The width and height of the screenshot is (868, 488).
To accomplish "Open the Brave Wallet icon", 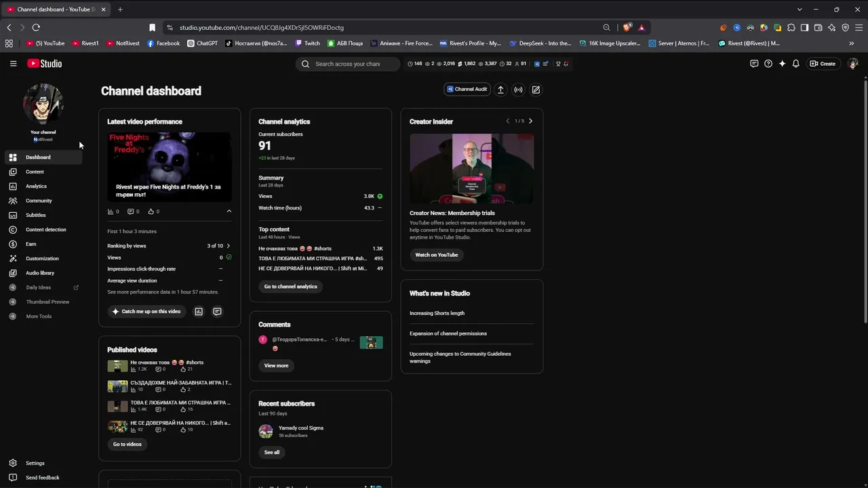I will [818, 28].
